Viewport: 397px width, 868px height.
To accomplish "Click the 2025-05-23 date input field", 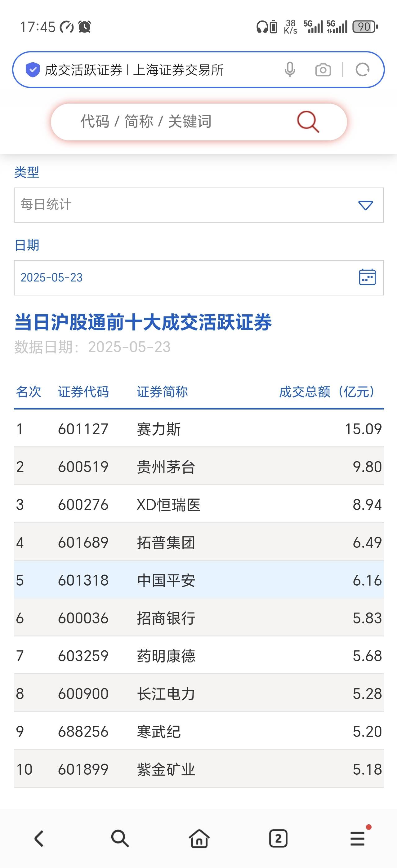I will (199, 278).
